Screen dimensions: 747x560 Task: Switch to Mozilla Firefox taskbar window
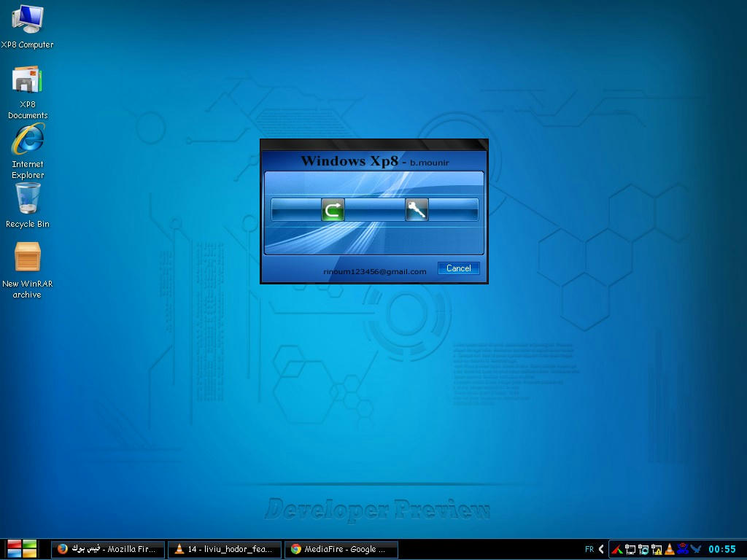click(x=108, y=549)
